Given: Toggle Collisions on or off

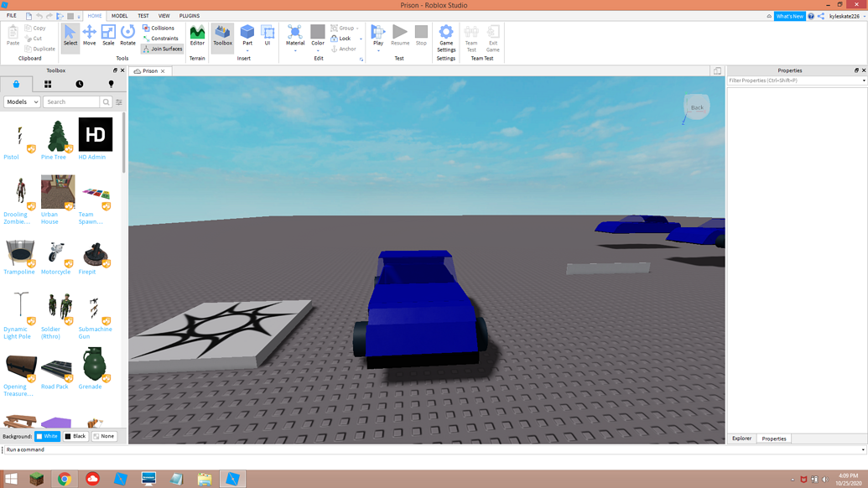Looking at the screenshot, I should click(160, 26).
